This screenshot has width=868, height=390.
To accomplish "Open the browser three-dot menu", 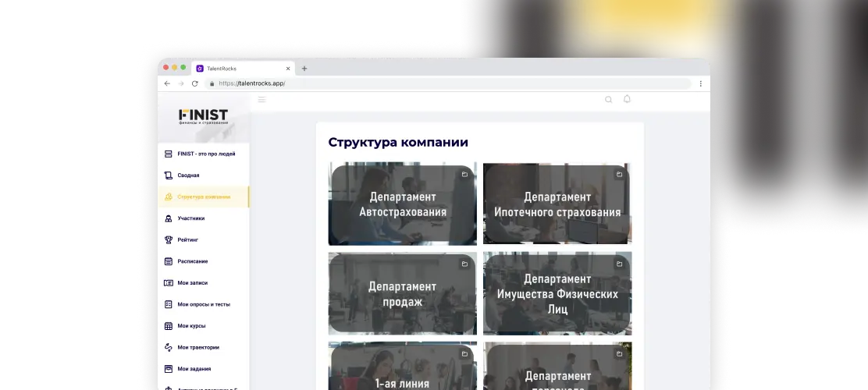I will (x=700, y=83).
